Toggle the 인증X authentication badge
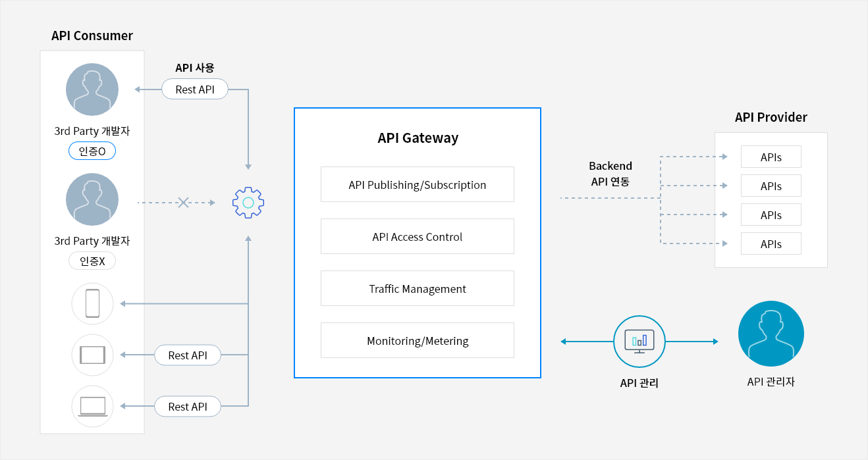Image resolution: width=868 pixels, height=460 pixels. point(92,261)
